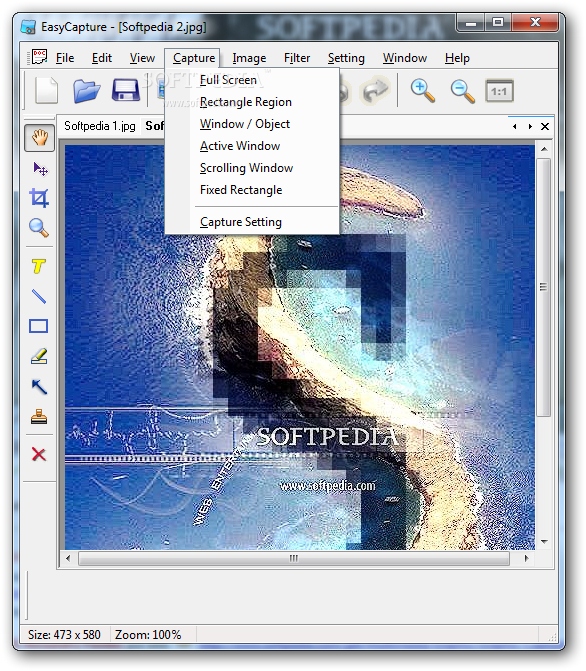Click the EasyCapture title bar app icon
Screen dimensions: 586x671
pos(28,27)
